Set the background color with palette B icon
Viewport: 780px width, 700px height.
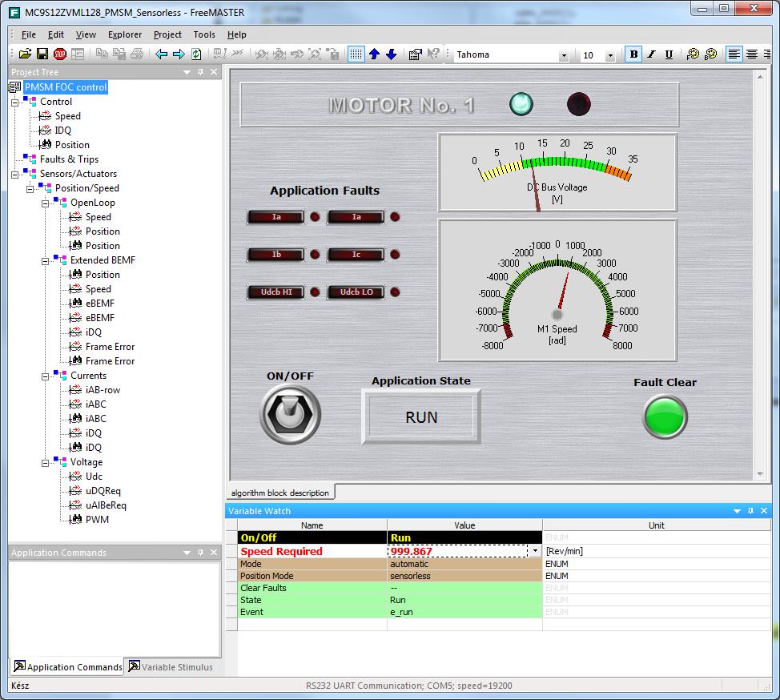click(711, 54)
